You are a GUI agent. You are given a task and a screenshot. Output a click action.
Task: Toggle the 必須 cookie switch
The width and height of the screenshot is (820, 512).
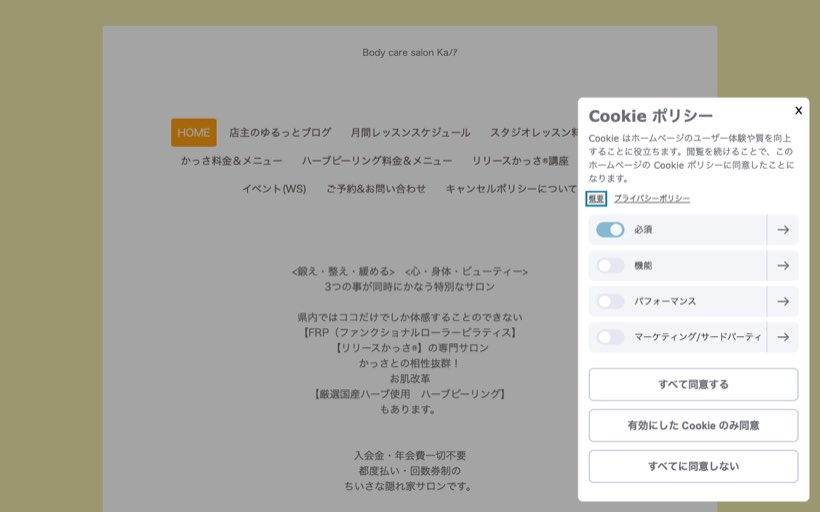[x=610, y=230]
